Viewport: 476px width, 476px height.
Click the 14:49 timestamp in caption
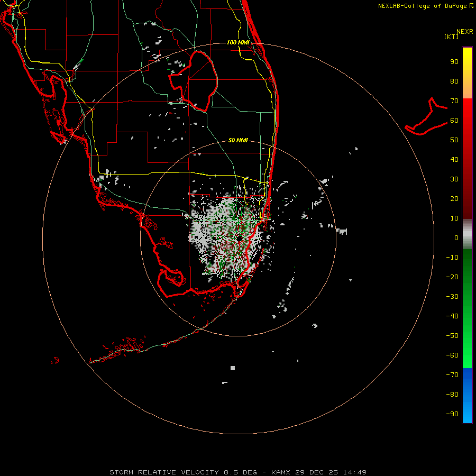click(355, 472)
